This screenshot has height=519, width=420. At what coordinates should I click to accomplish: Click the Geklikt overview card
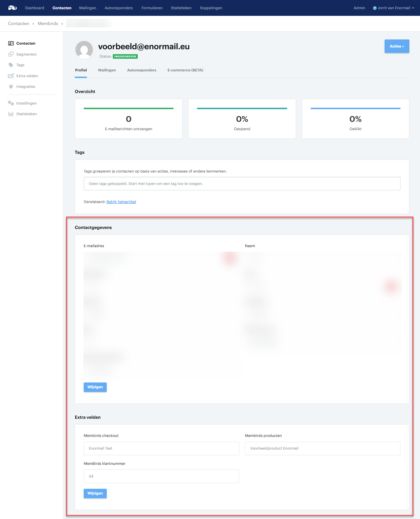(x=356, y=119)
